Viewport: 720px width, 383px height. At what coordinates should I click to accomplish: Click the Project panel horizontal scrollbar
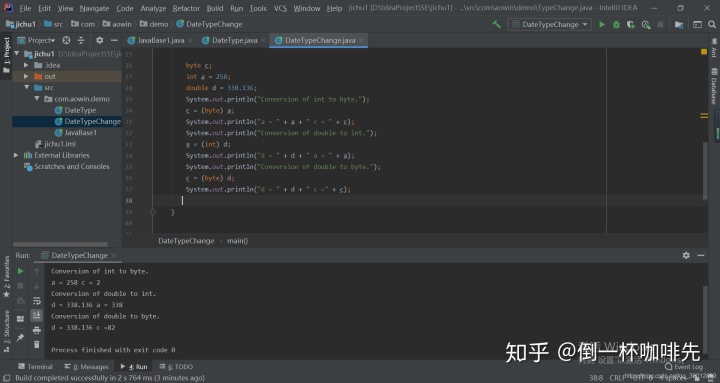coord(60,244)
